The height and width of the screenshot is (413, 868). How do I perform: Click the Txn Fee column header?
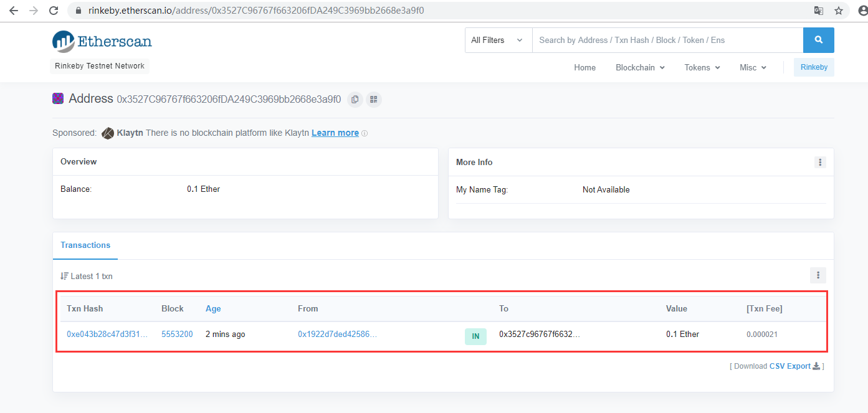coord(764,308)
